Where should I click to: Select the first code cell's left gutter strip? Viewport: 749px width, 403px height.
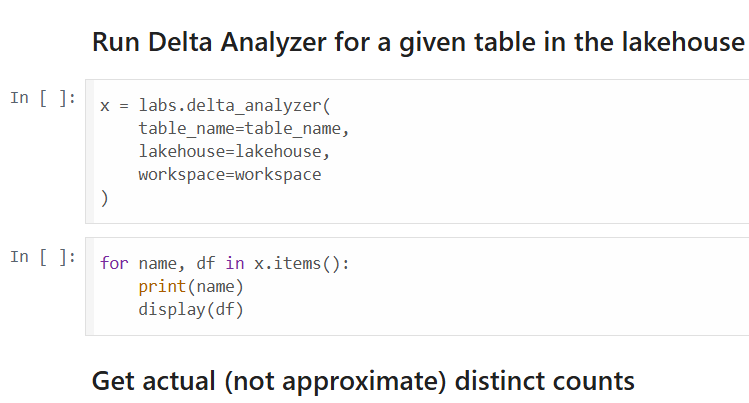[90, 151]
